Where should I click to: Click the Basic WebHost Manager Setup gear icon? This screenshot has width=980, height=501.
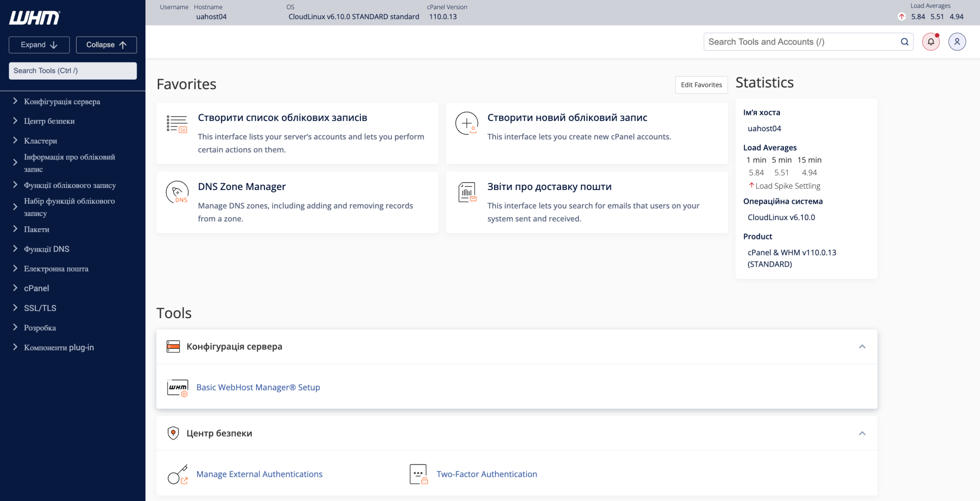(x=177, y=388)
